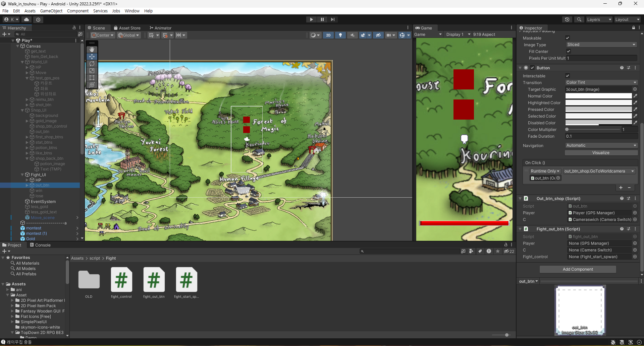Viewport: 644px width, 346px height.
Task: Toggle the Button component enabled checkbox
Action: (x=532, y=68)
